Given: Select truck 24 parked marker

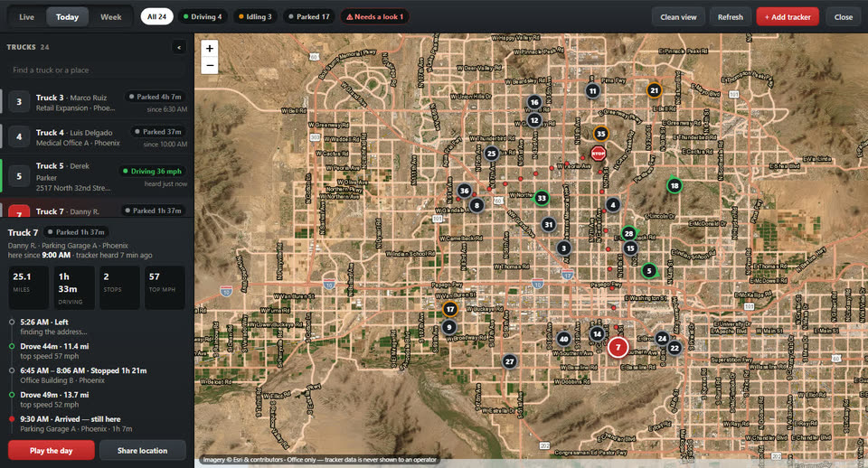Looking at the screenshot, I should [x=662, y=339].
